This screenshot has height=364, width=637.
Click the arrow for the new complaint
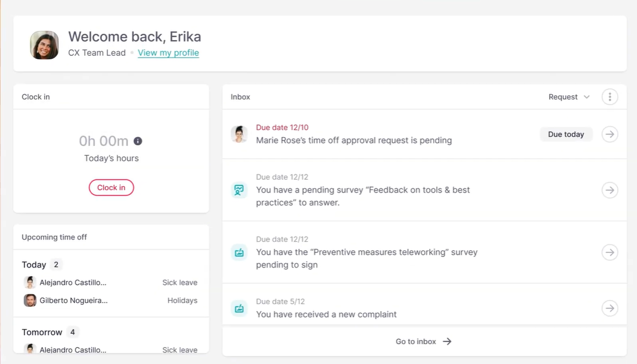(610, 308)
